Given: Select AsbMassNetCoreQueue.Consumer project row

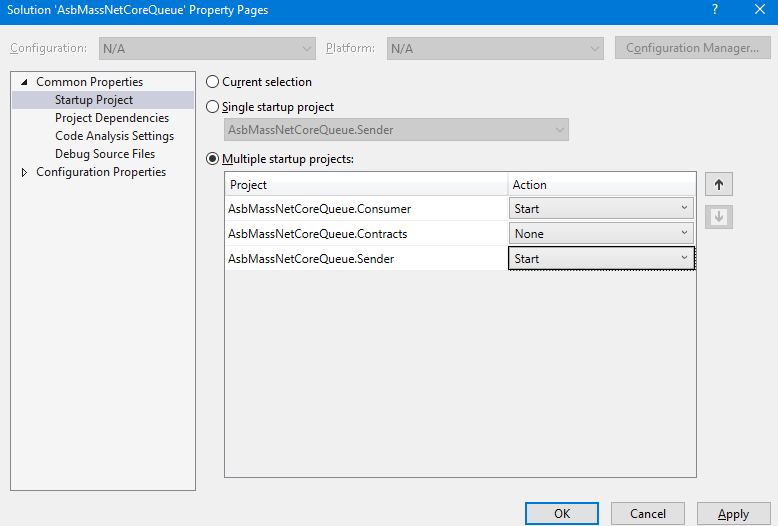Looking at the screenshot, I should click(x=320, y=209).
